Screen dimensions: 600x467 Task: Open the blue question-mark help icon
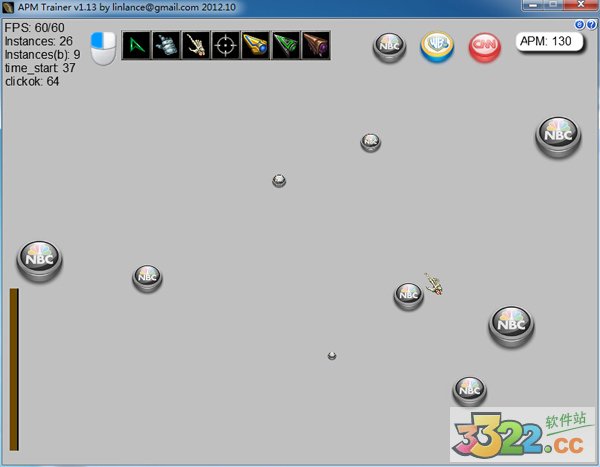591,25
